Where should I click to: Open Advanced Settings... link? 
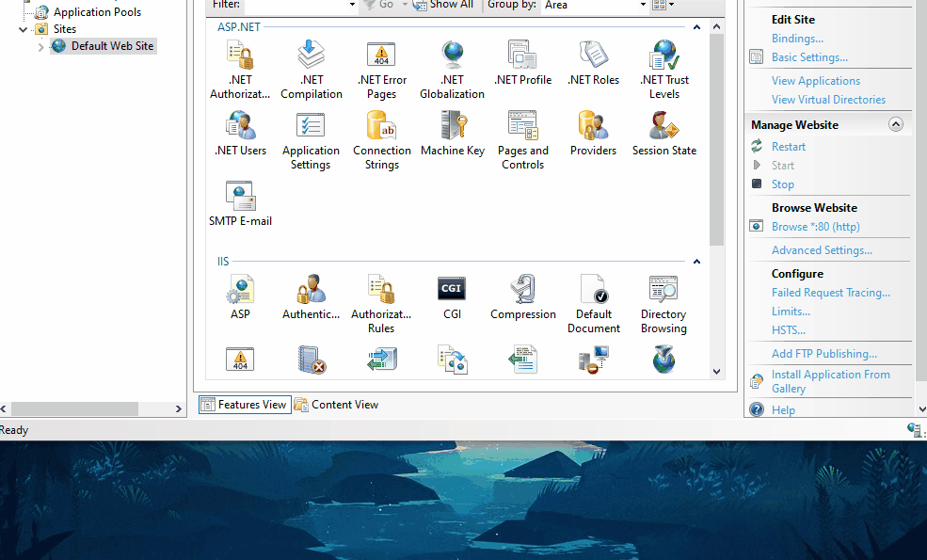822,250
